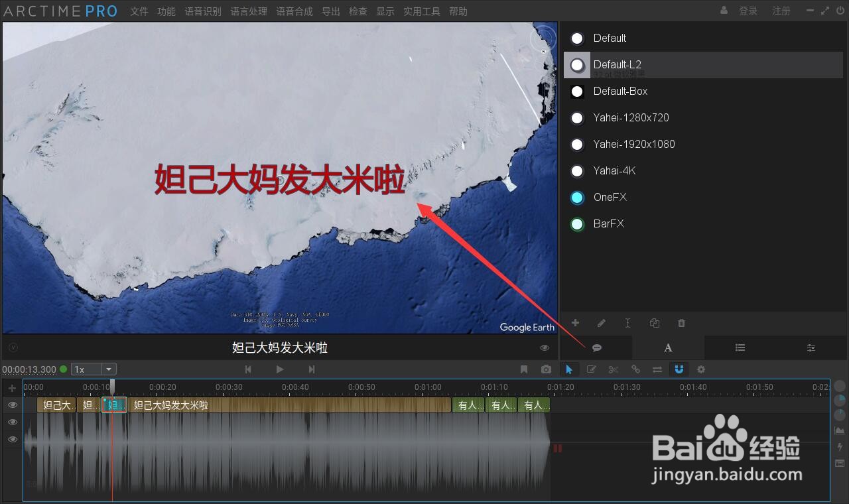Open the list view tab
This screenshot has width=849, height=504.
(x=740, y=347)
